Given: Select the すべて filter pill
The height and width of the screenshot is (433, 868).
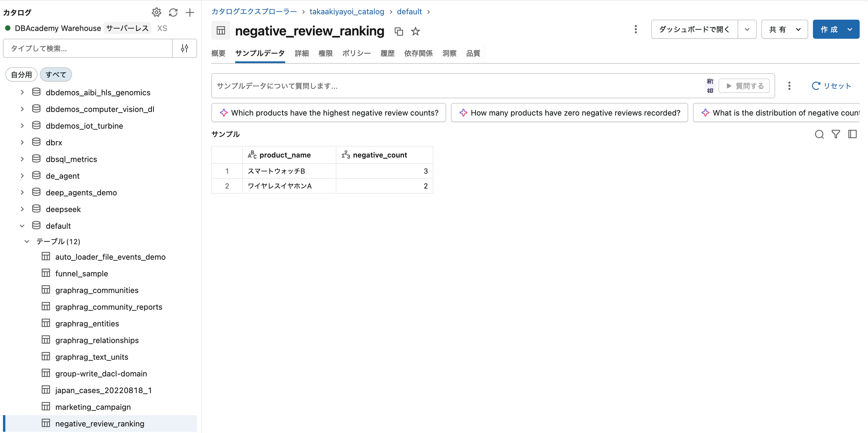Looking at the screenshot, I should (x=56, y=74).
